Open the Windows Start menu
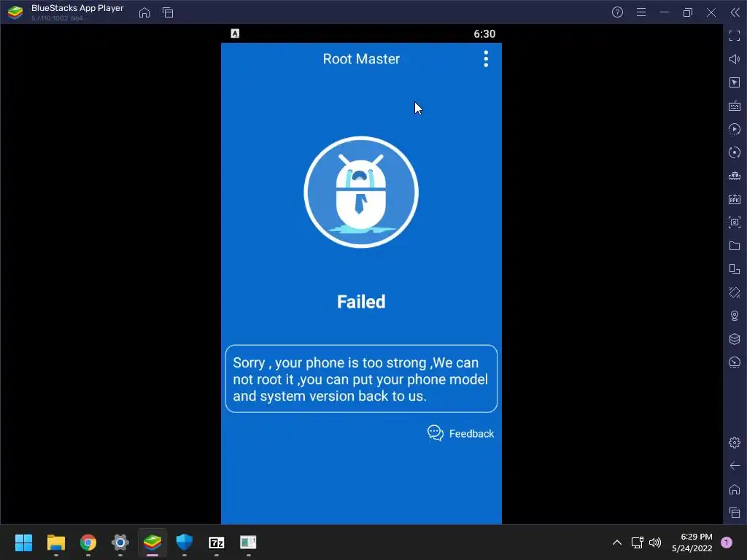 23,542
